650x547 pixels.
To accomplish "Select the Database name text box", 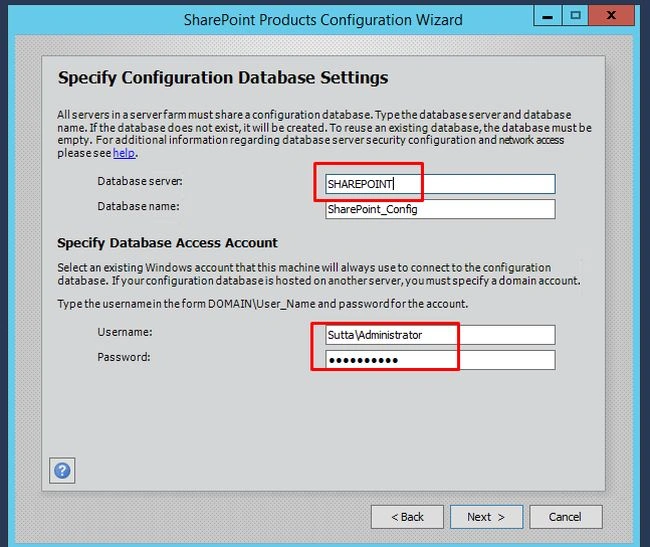I will tap(440, 209).
